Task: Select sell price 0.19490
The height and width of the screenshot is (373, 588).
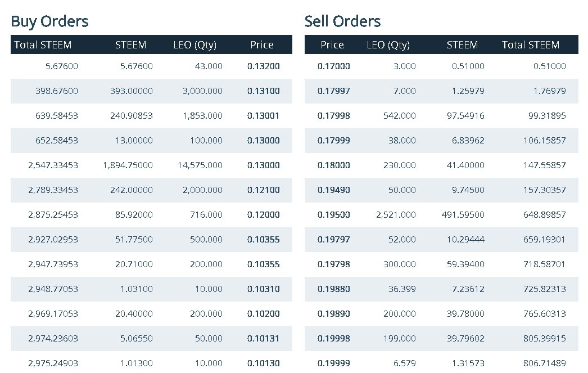Action: 334,190
